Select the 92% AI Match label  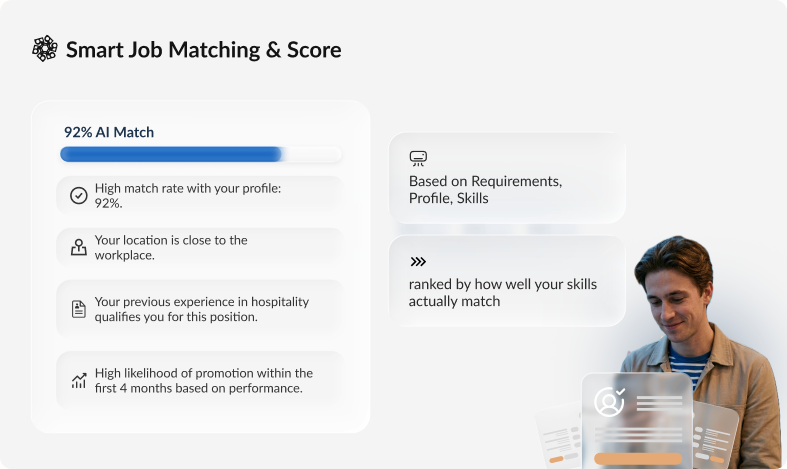click(x=109, y=132)
